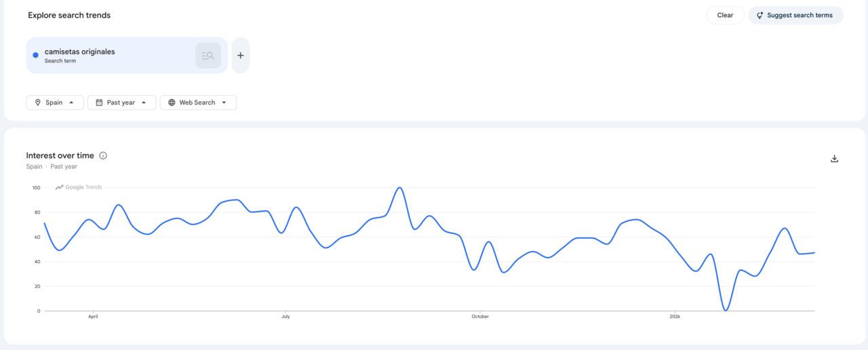Download the interest over time chart
This screenshot has height=350, width=868.
pyautogui.click(x=834, y=159)
